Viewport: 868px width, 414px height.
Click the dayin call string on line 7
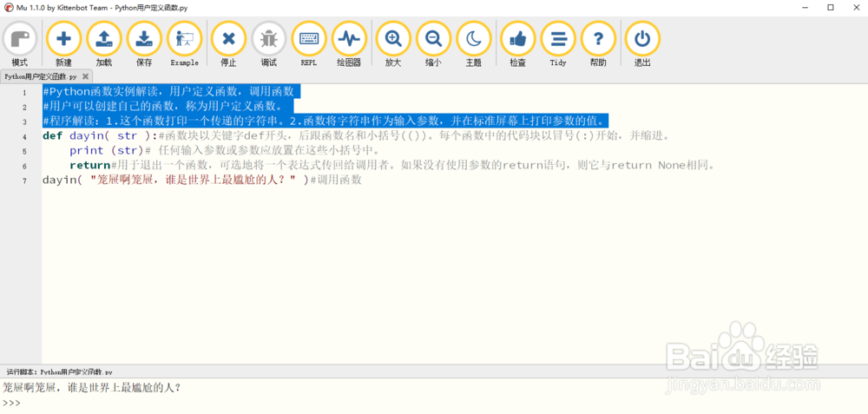194,180
